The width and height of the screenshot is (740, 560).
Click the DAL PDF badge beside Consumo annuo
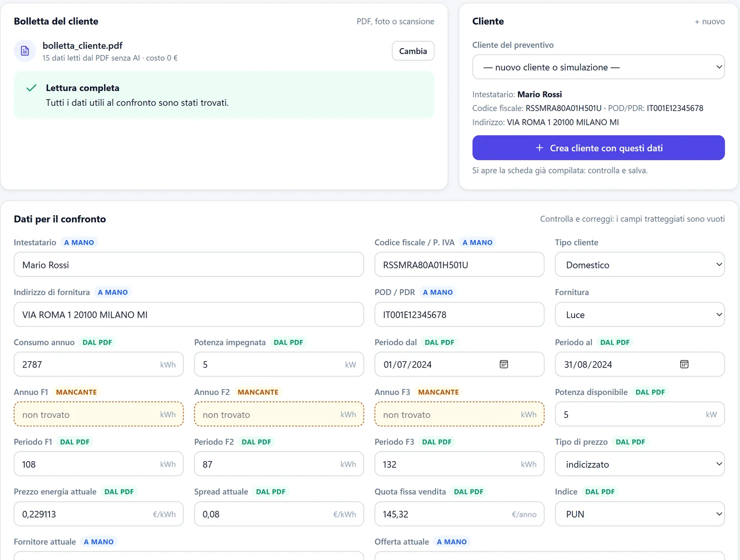pos(97,342)
